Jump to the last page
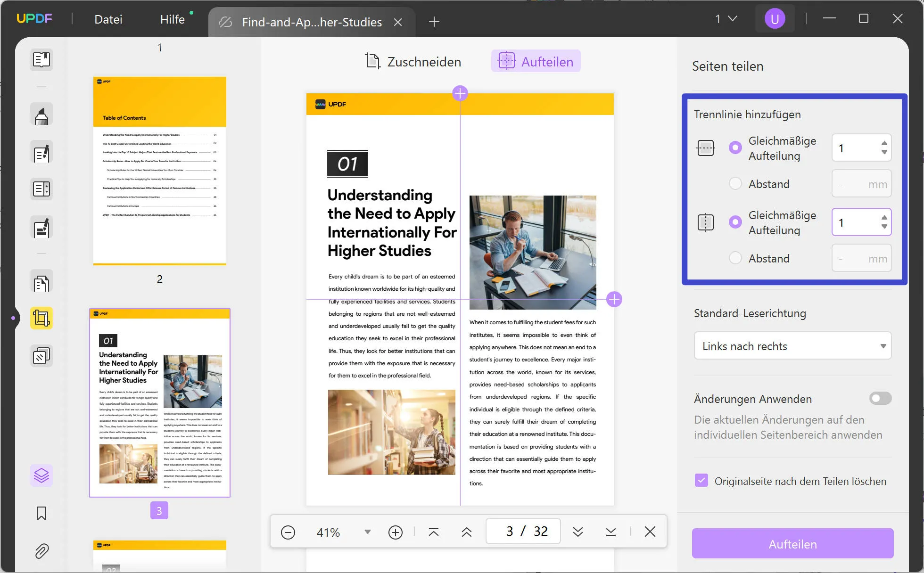 click(611, 532)
